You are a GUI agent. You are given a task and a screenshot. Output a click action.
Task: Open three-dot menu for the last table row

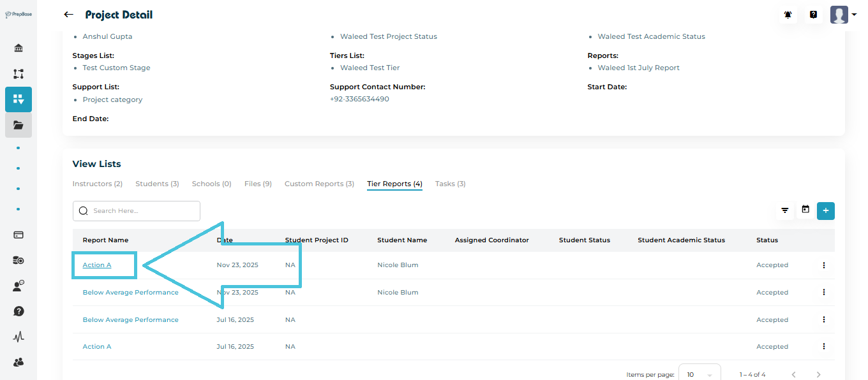[823, 347]
